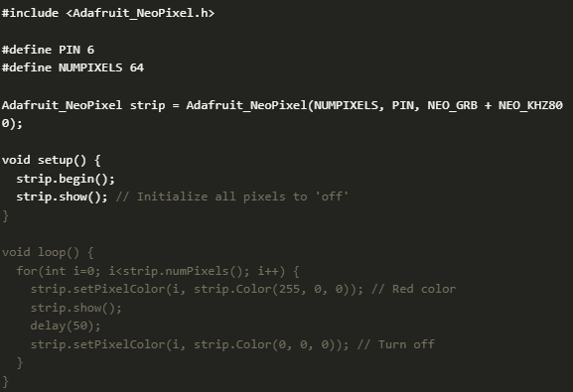This screenshot has width=573, height=392.
Task: Click strip.numPixels() in for condition
Action: pos(186,271)
